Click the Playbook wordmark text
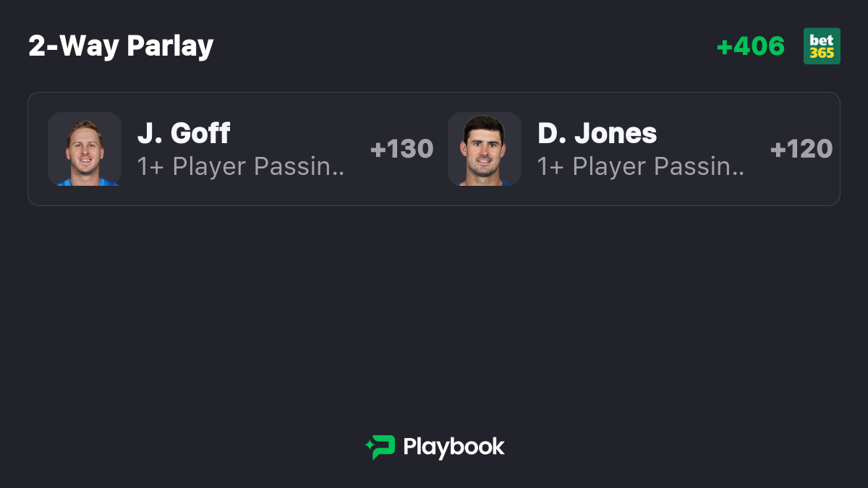This screenshot has height=488, width=868. click(454, 447)
